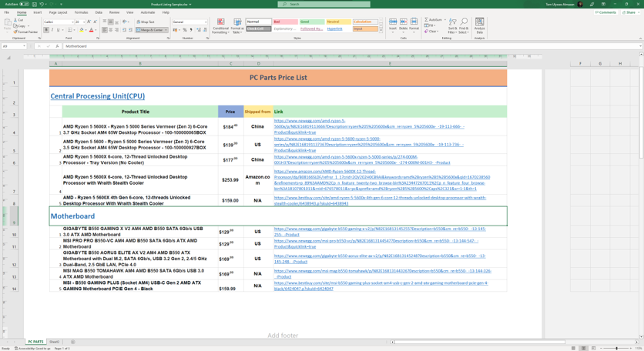Click the Insert Function fx icon
644x351 pixels.
coord(57,46)
